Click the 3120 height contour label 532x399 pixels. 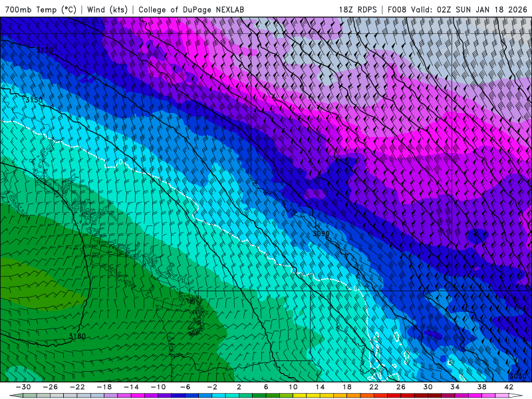(x=45, y=51)
